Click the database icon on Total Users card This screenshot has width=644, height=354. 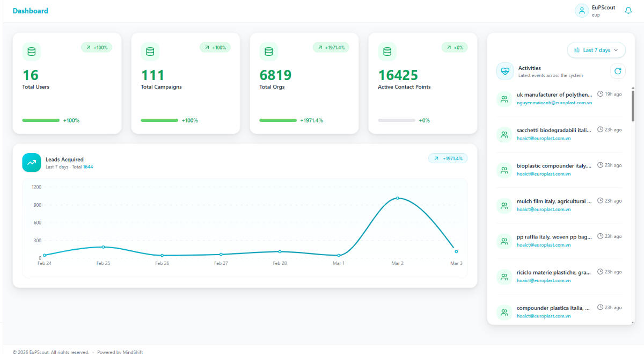(32, 52)
